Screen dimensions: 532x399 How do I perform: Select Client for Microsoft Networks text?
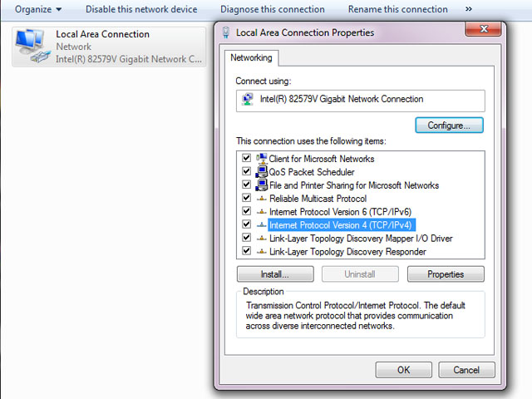(322, 159)
